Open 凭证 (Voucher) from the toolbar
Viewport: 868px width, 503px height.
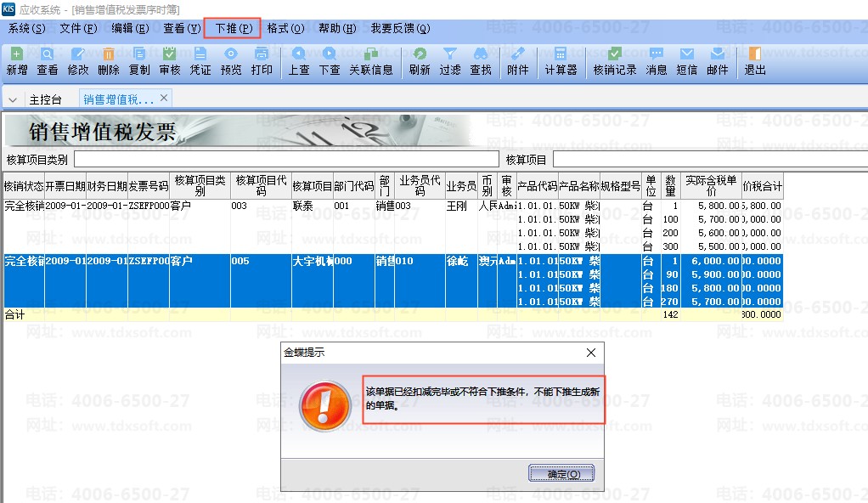click(200, 60)
